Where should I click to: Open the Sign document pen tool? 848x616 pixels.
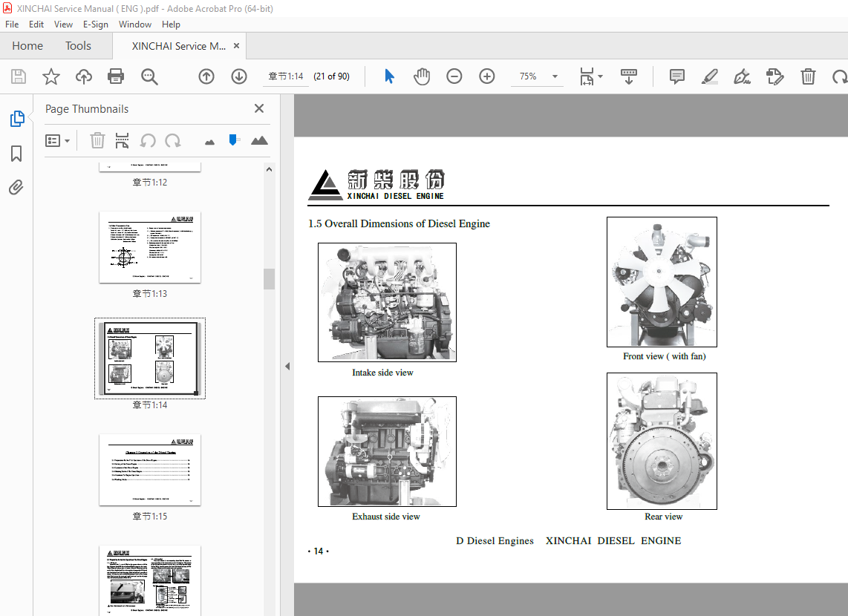point(742,76)
